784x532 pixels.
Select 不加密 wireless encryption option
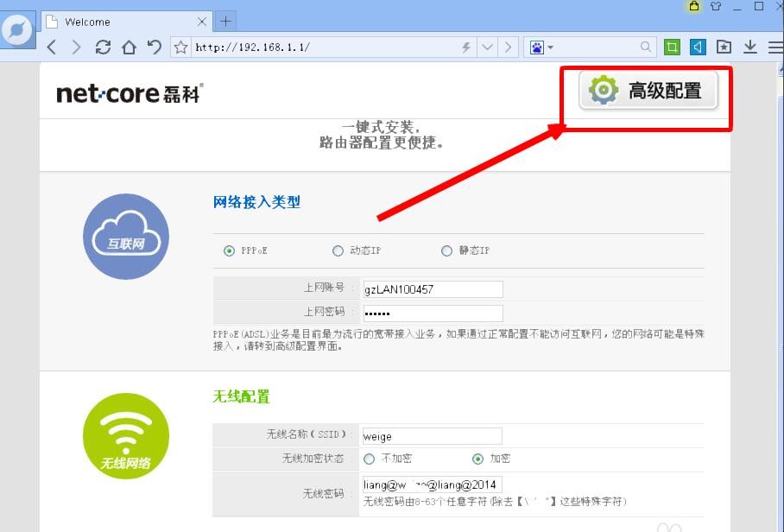click(x=370, y=459)
